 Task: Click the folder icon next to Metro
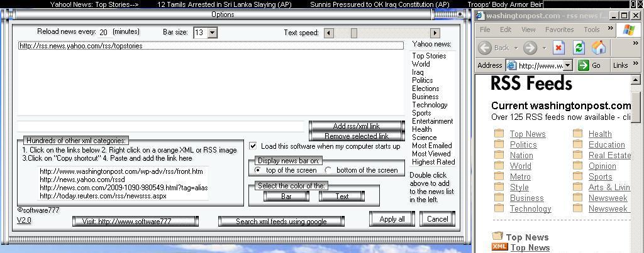tap(499, 176)
